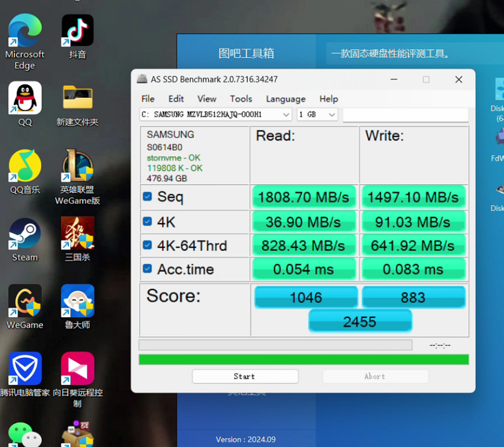Image resolution: width=504 pixels, height=447 pixels.
Task: Click the 4K read result 36.90 MB/s
Action: pos(304,222)
